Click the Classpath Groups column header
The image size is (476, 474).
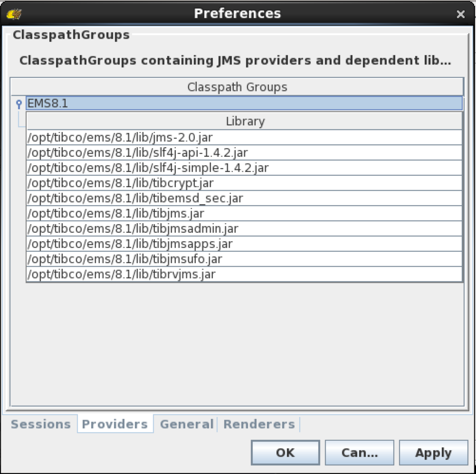coord(237,87)
